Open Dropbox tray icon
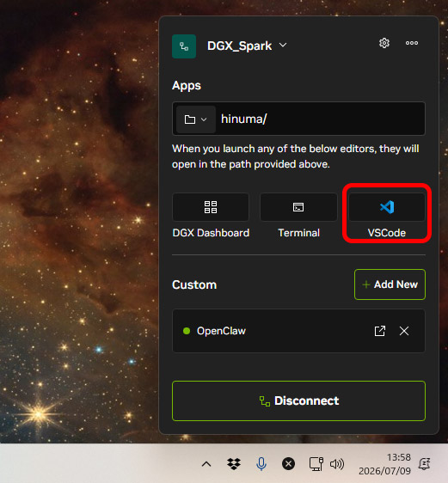The width and height of the screenshot is (448, 483). click(234, 464)
